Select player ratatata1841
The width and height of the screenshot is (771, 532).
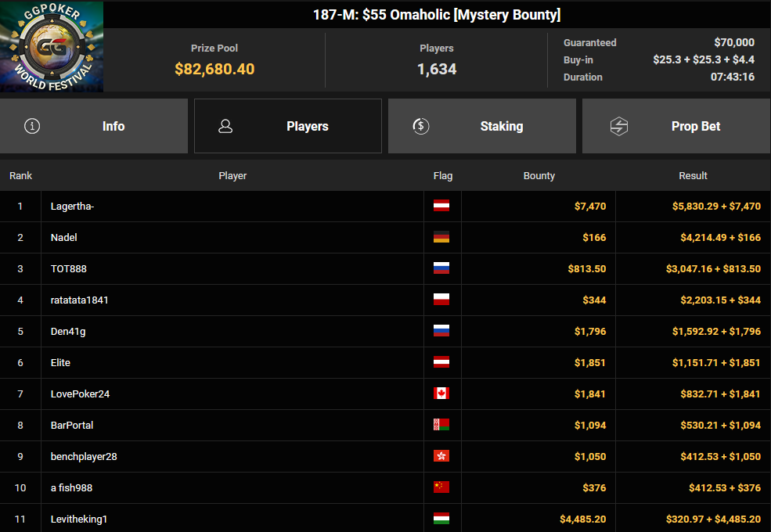coord(80,300)
